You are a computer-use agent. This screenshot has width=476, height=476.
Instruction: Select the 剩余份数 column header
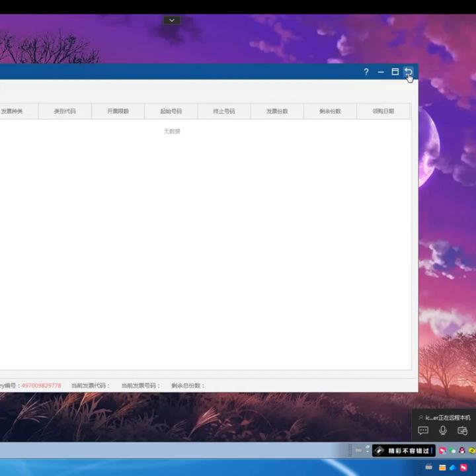[x=330, y=111]
